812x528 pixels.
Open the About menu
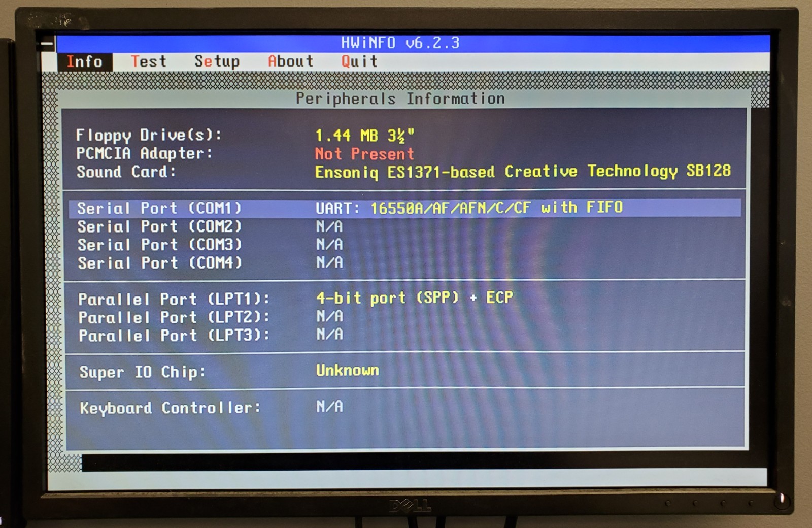tap(290, 61)
